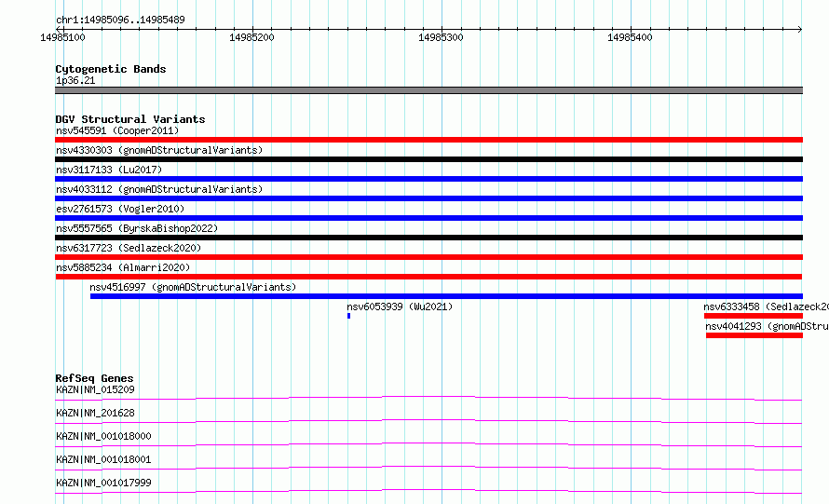
Task: Select the small blue nsv6053939 marker
Action: (x=349, y=316)
